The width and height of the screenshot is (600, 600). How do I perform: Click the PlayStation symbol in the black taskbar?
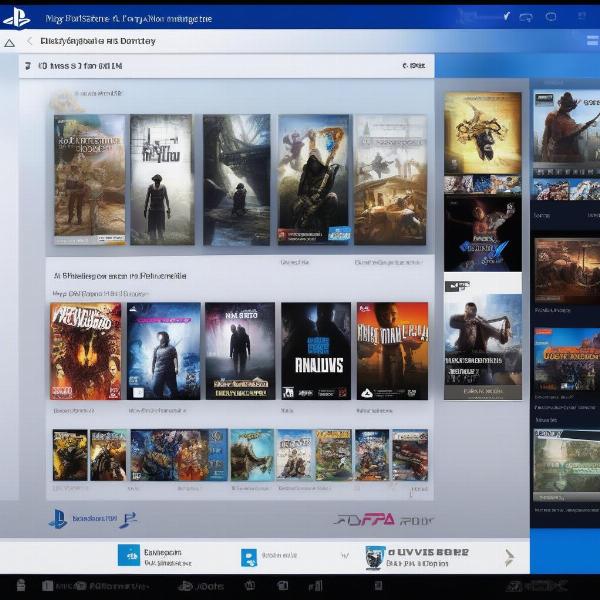[186, 586]
